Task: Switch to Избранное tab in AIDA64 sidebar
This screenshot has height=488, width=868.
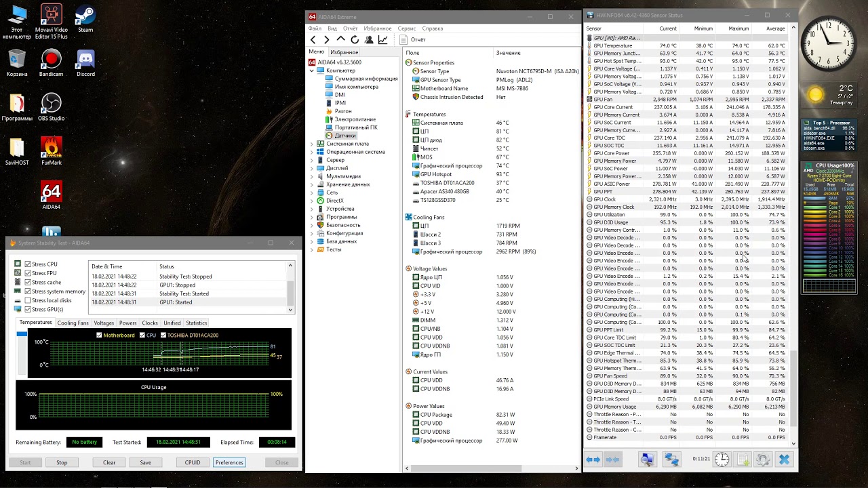Action: [344, 52]
